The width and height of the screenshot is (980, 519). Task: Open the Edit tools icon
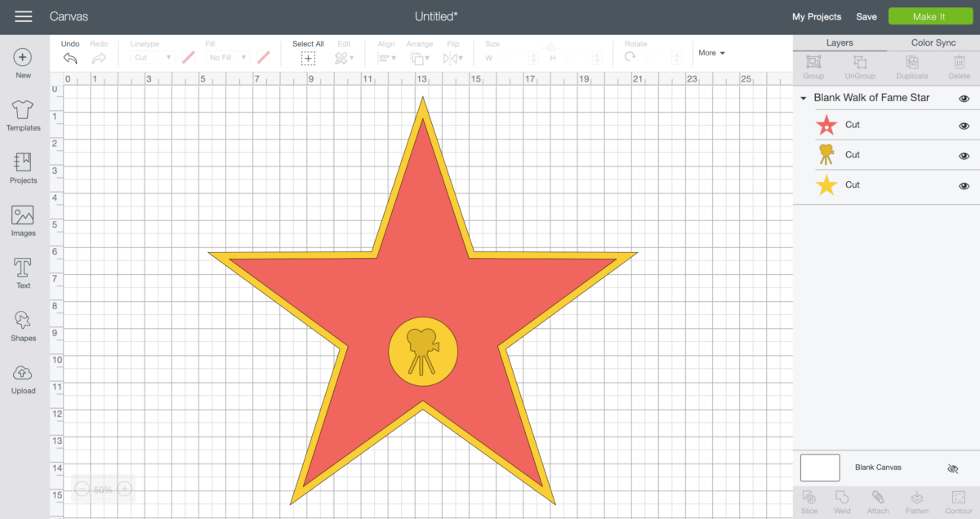343,57
